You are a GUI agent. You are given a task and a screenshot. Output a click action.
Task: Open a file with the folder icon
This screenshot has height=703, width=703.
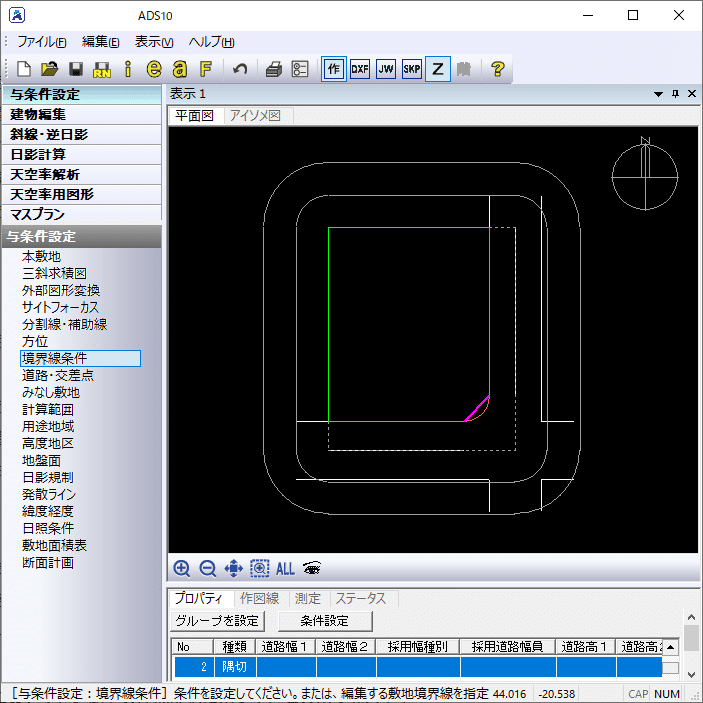click(50, 69)
